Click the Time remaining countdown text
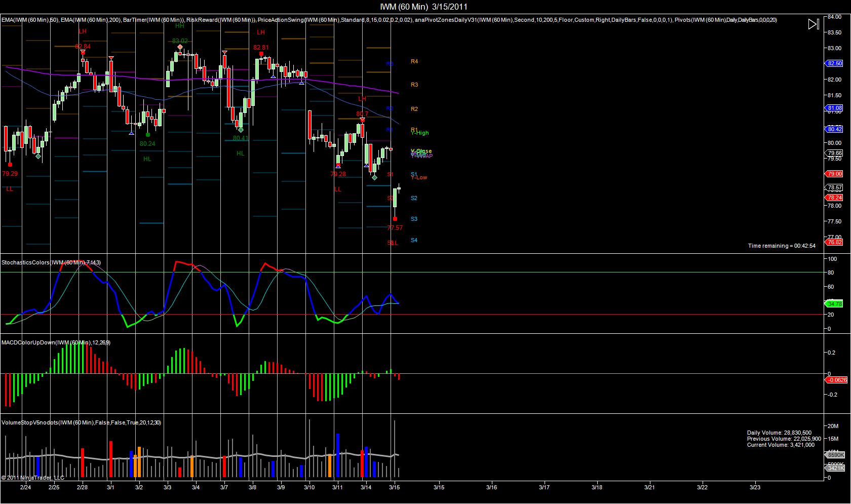The image size is (851, 504). click(782, 246)
